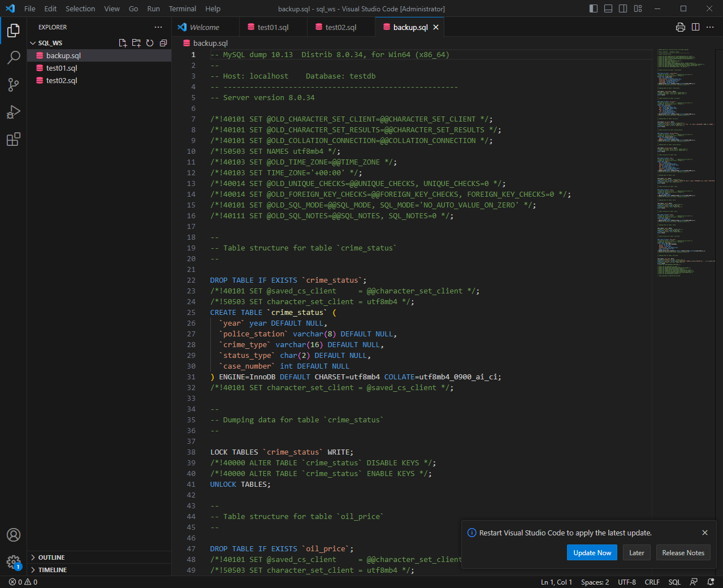Image resolution: width=723 pixels, height=588 pixels.
Task: Click the Later button
Action: pos(637,553)
